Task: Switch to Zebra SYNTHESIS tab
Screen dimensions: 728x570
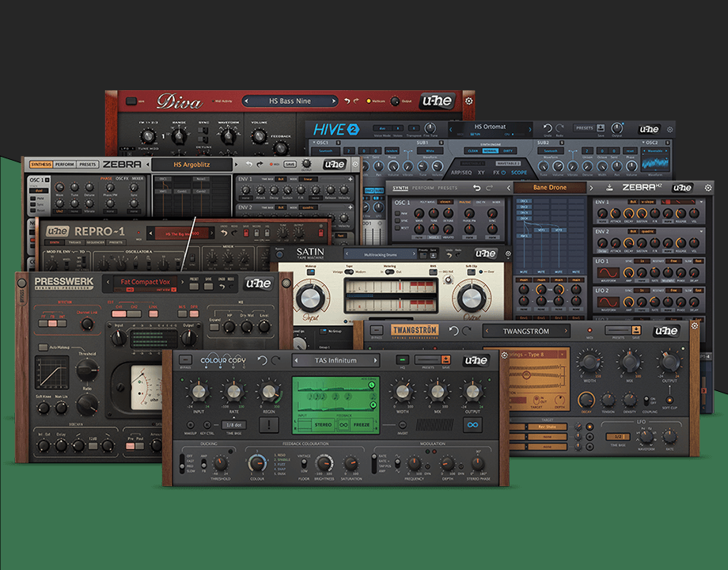Action: pyautogui.click(x=41, y=165)
